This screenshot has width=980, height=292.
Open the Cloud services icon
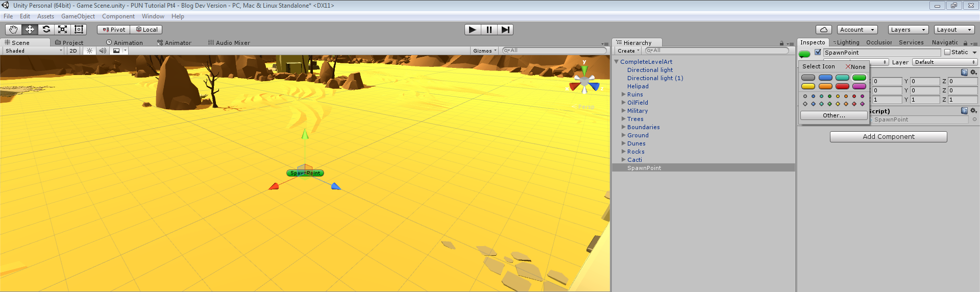click(823, 30)
